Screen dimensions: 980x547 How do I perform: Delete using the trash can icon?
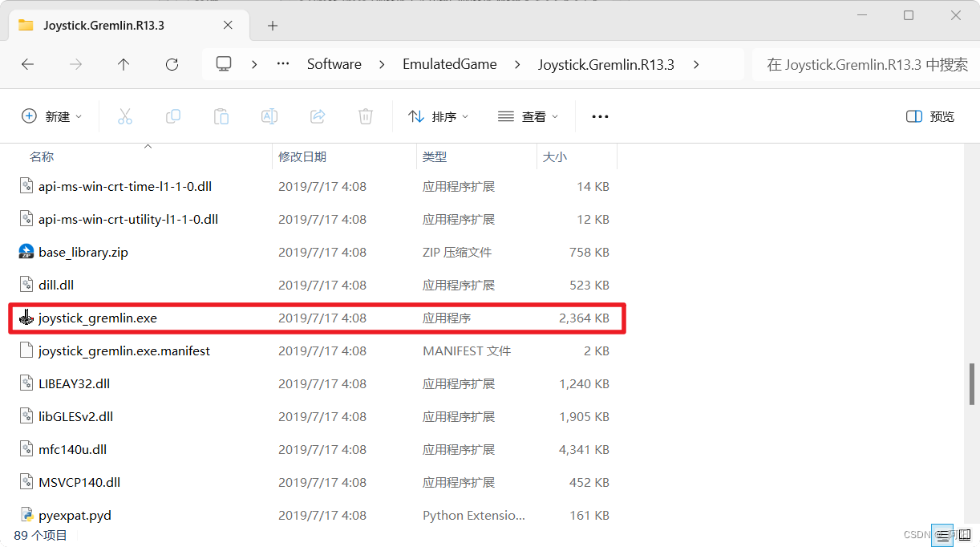click(366, 116)
